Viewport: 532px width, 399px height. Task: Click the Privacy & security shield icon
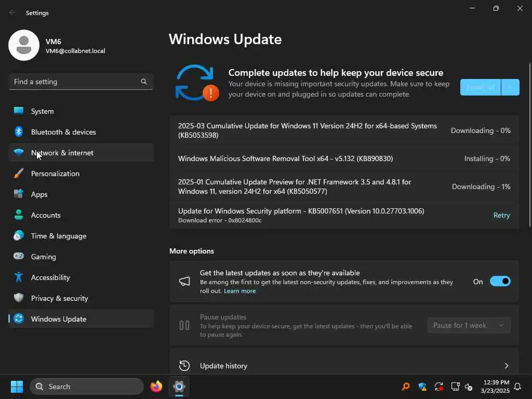click(19, 298)
